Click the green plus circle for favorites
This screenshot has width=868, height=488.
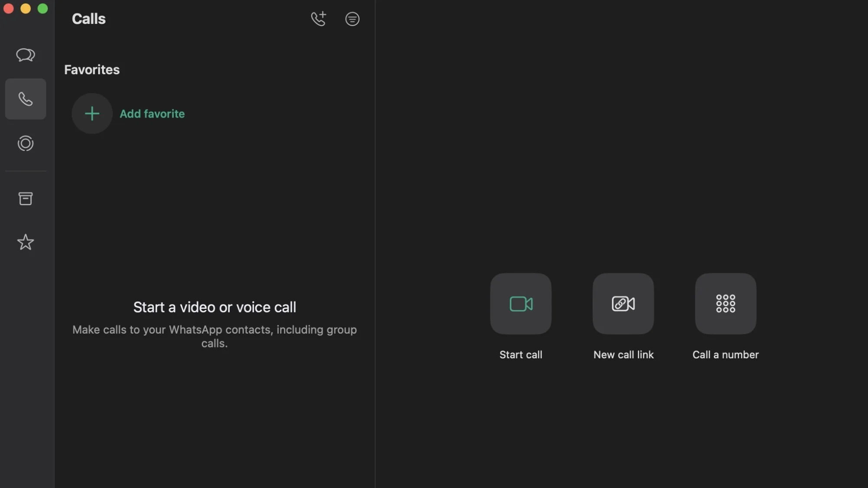pos(92,114)
